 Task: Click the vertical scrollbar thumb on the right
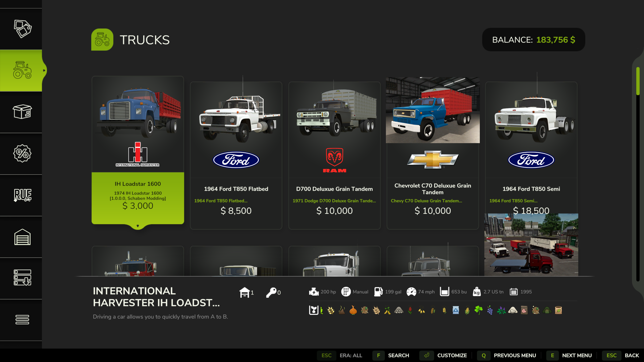tap(638, 81)
